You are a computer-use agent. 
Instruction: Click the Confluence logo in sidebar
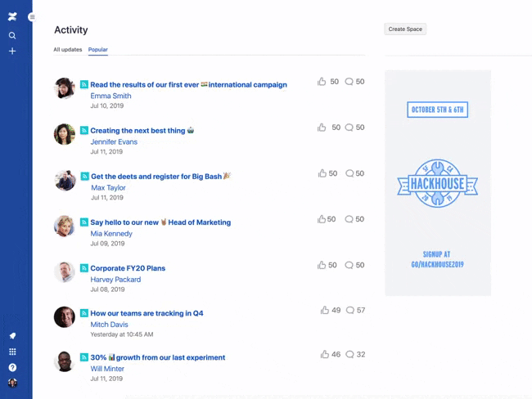click(12, 17)
